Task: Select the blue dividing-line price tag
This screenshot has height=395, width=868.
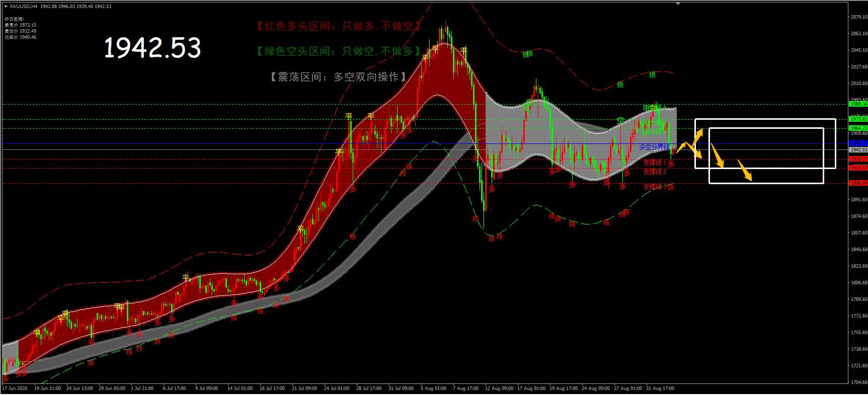Action: click(858, 144)
